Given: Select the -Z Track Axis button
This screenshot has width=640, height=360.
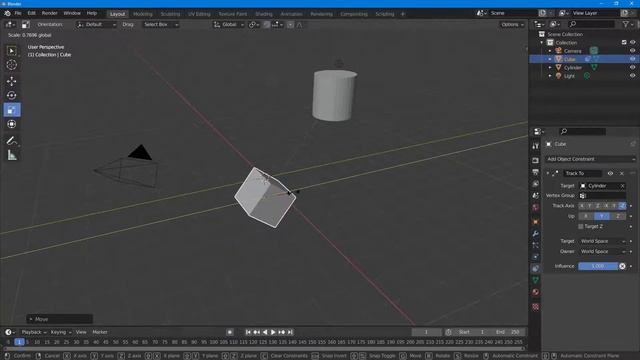Looking at the screenshot, I should pos(622,206).
